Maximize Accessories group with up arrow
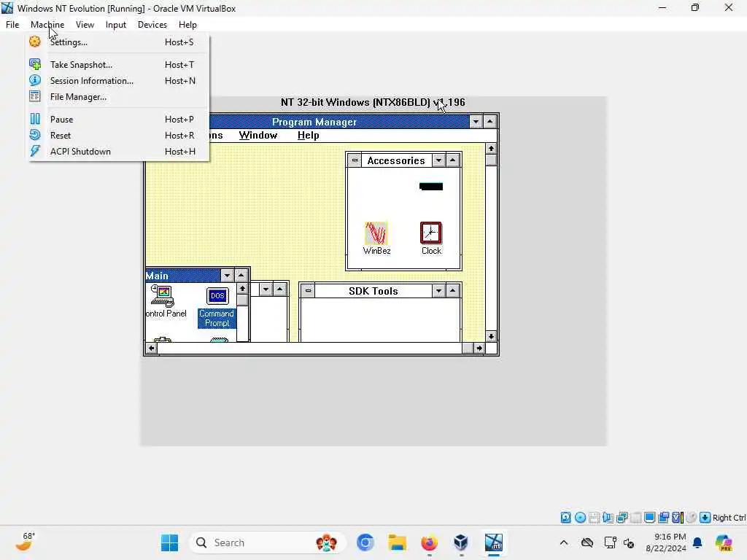Image resolution: width=747 pixels, height=560 pixels. pos(452,160)
